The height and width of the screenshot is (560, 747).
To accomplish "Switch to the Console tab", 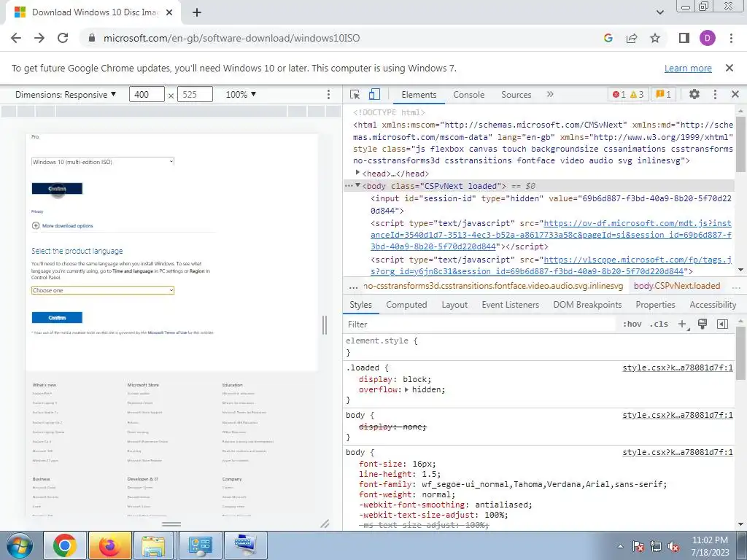I will [469, 95].
